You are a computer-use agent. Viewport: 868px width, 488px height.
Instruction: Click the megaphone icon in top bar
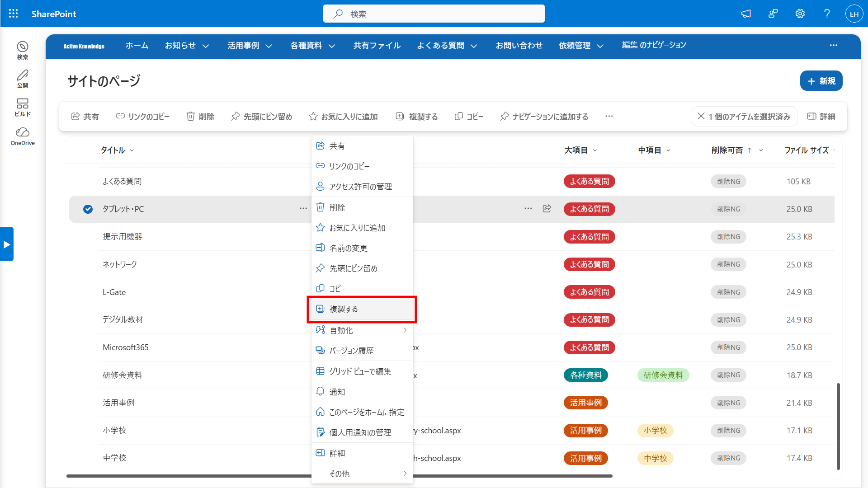pyautogui.click(x=746, y=14)
